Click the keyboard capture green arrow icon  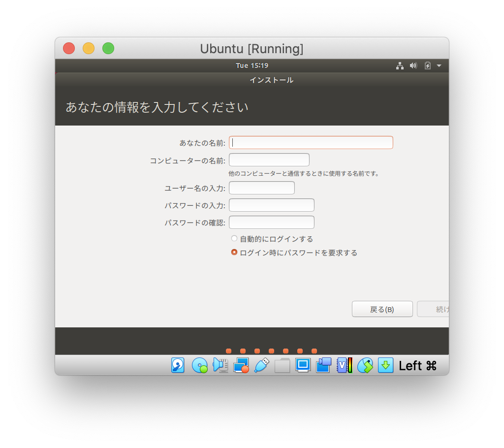tap(385, 365)
